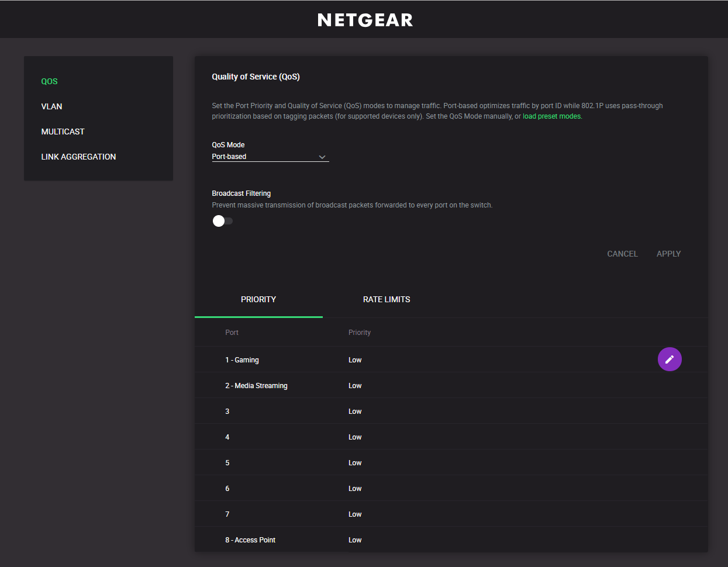
Task: Select the port 6 row
Action: coord(451,488)
